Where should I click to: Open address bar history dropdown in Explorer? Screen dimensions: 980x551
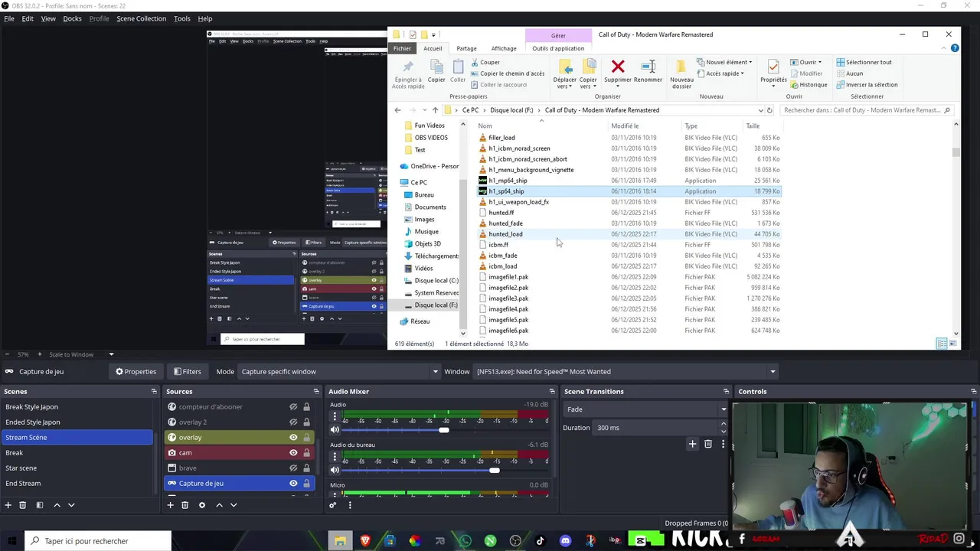pyautogui.click(x=760, y=110)
